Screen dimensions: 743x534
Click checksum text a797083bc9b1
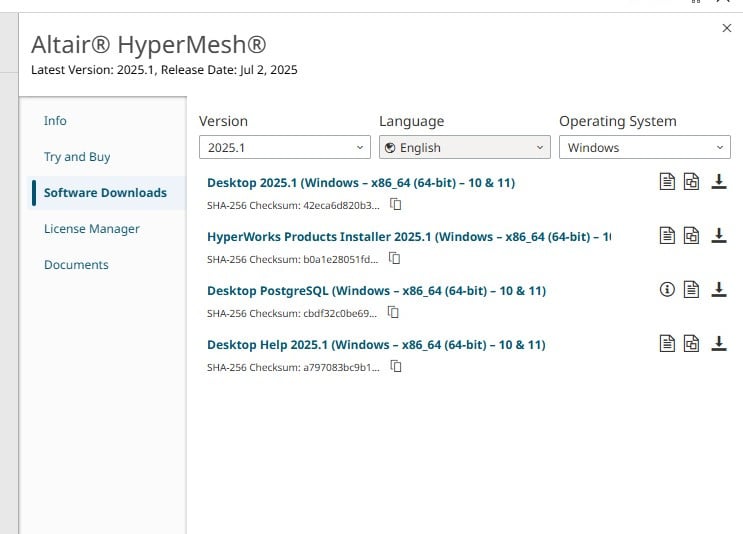pyautogui.click(x=341, y=368)
